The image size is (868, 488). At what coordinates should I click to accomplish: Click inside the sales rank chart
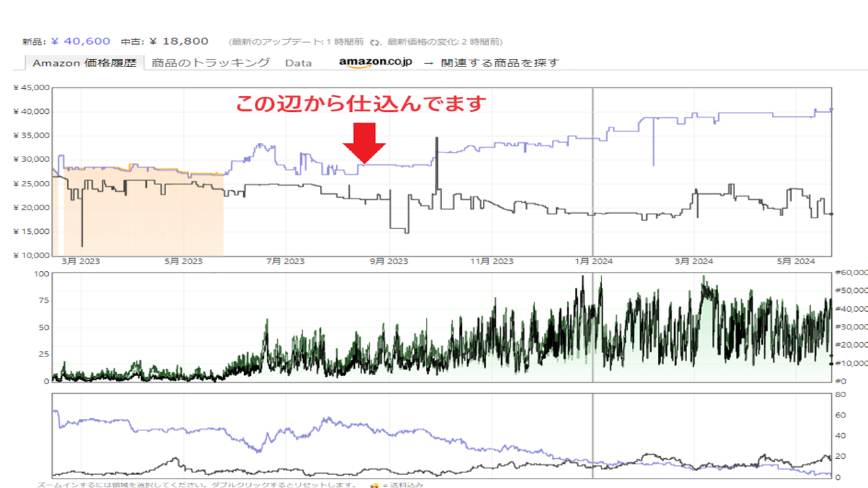coord(441,325)
